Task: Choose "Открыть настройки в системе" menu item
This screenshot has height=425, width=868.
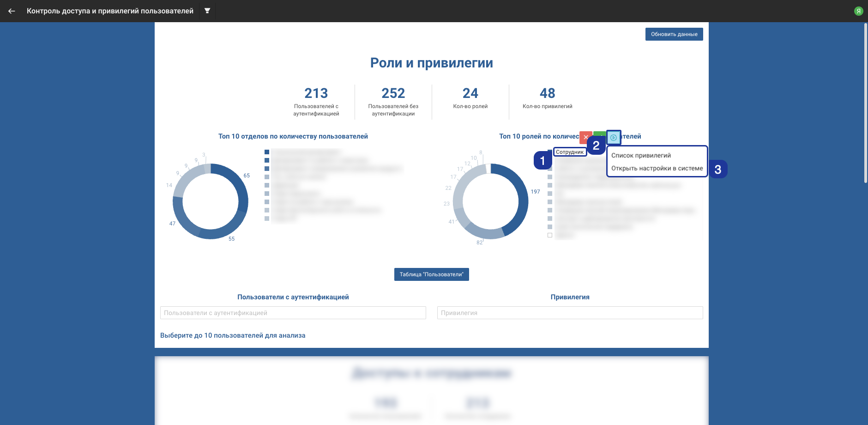Action: 657,169
